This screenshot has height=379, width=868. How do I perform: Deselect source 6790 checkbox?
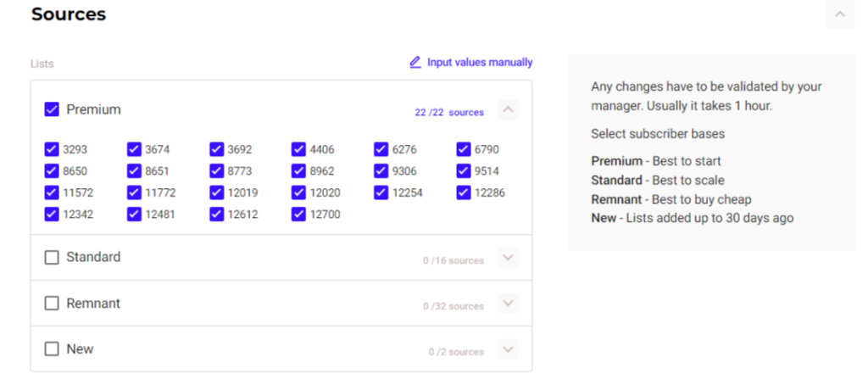[x=464, y=149]
